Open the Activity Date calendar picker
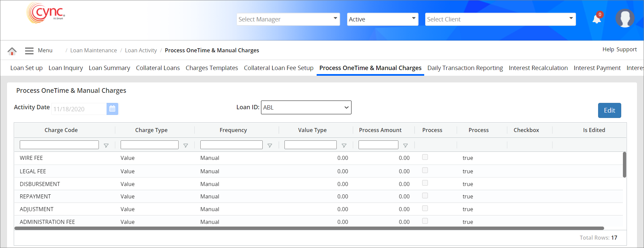 [x=112, y=109]
